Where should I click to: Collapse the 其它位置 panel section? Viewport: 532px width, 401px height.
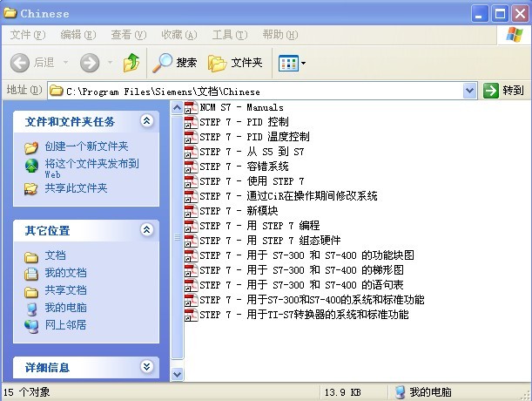point(146,230)
